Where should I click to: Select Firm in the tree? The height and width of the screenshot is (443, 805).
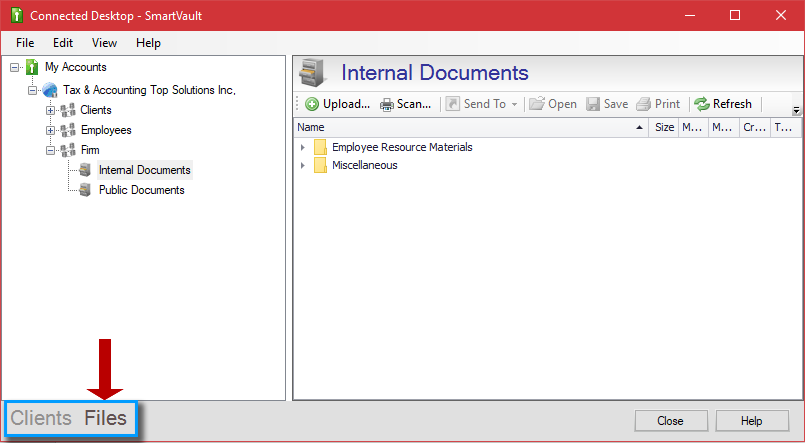[90, 150]
